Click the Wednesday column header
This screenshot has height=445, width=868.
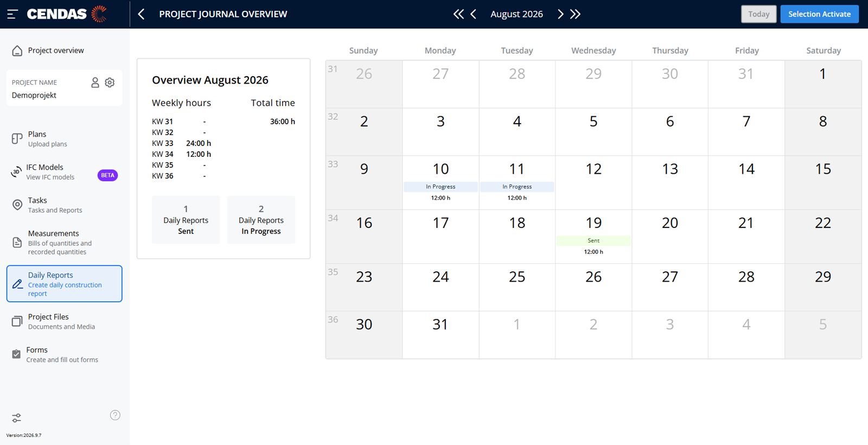coord(593,50)
